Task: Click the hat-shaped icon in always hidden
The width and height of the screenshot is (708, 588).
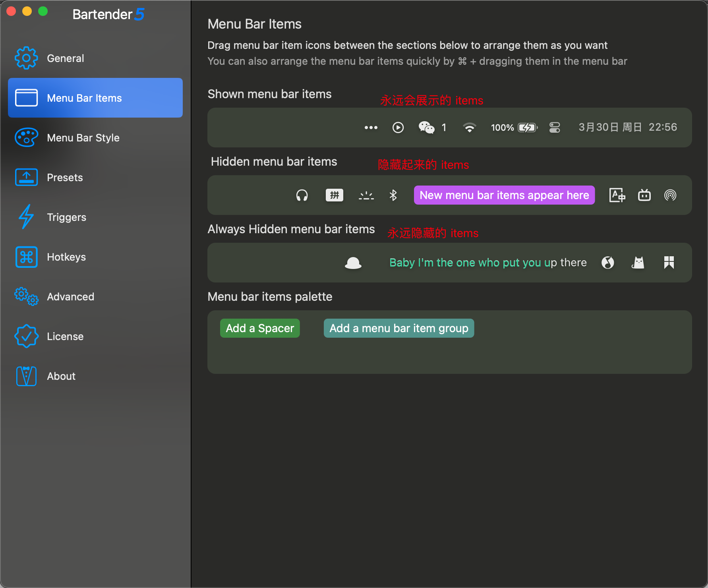Action: [x=353, y=263]
